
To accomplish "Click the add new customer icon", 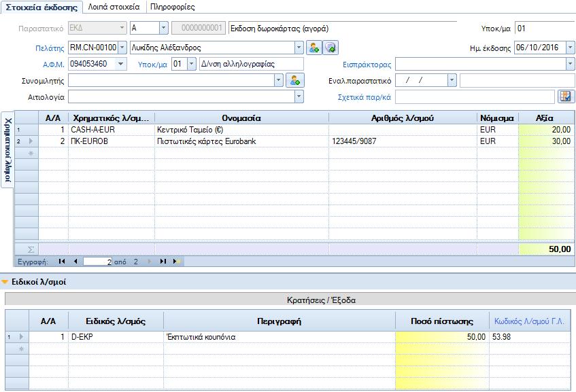I will coord(314,48).
